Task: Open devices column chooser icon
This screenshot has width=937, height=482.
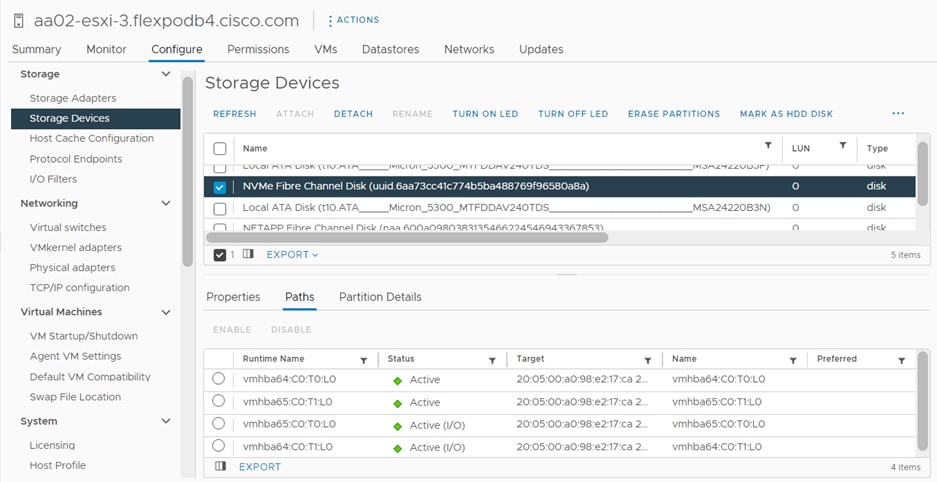Action: point(249,254)
